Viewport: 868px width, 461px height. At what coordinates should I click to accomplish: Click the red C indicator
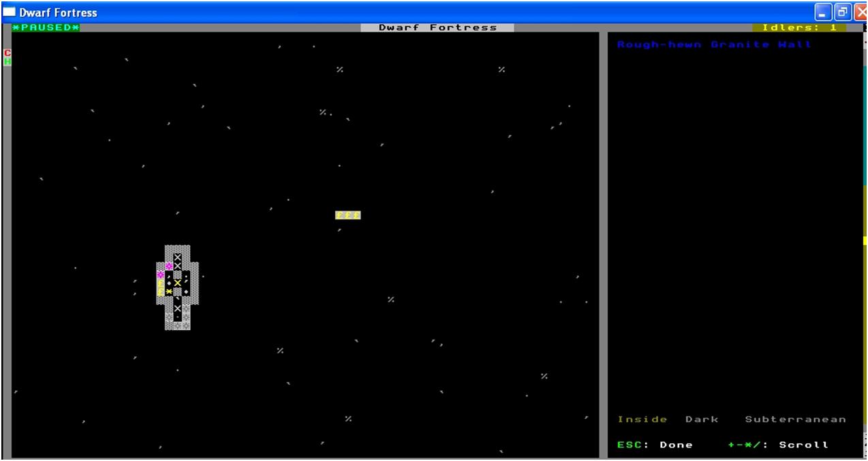(7, 53)
